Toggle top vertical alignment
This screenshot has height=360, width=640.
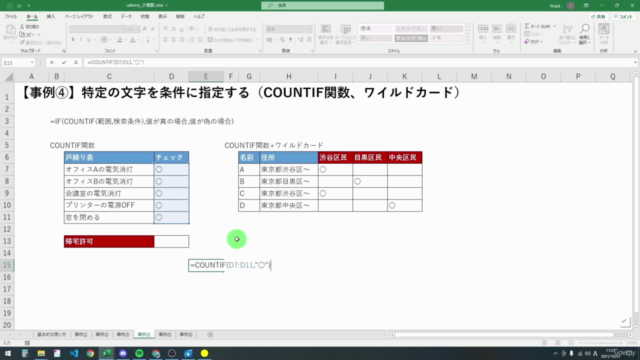(165, 29)
